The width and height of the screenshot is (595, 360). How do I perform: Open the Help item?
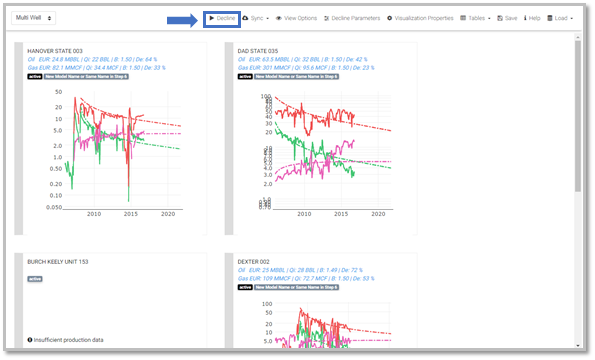point(532,18)
